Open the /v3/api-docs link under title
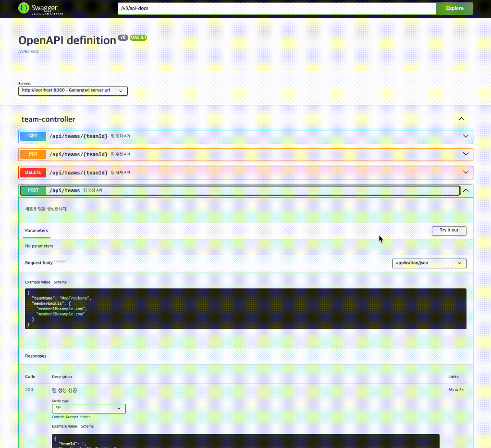Viewport: 491px width, 448px height. click(28, 51)
